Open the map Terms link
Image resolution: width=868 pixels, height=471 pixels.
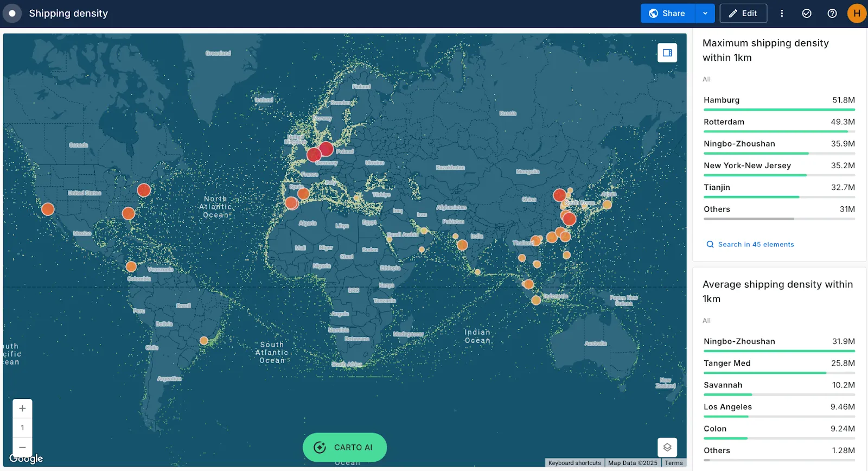pos(674,463)
